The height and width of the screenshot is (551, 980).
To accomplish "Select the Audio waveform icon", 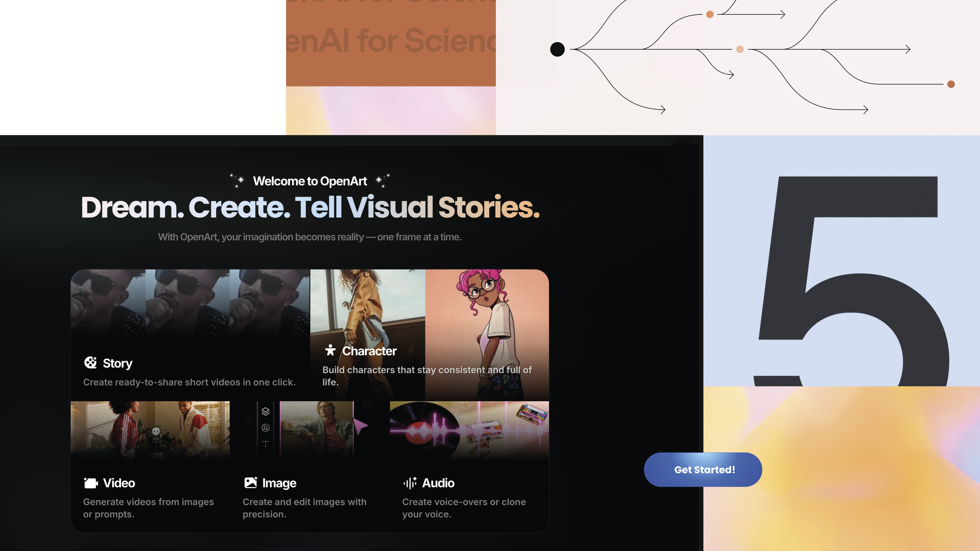I will coord(410,482).
